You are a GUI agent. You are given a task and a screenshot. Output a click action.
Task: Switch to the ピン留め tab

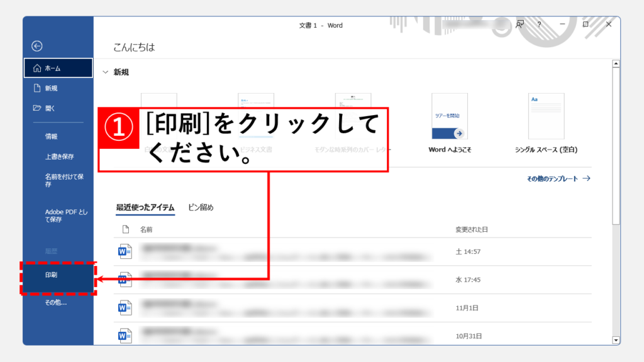tap(201, 207)
